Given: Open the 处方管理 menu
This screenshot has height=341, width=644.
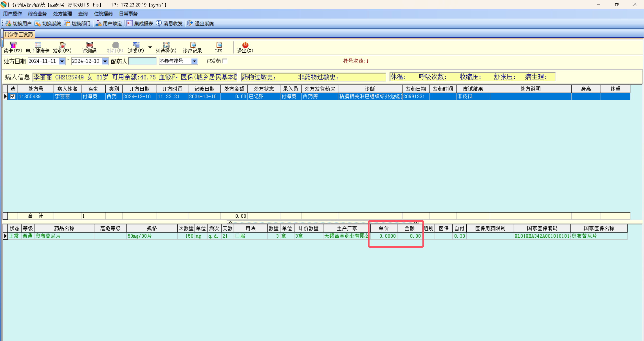Looking at the screenshot, I should click(x=62, y=14).
